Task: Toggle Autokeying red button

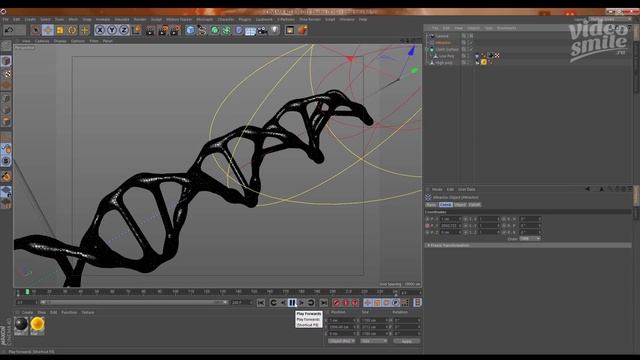Action: tap(346, 302)
